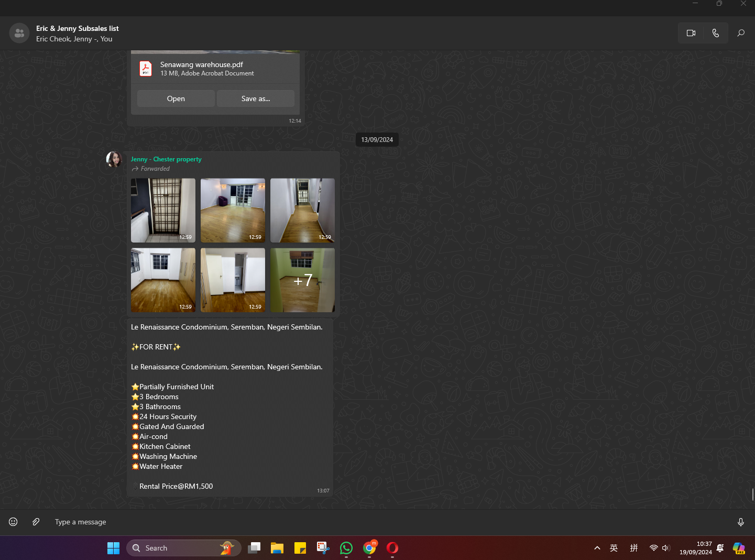Viewport: 755px width, 560px height.
Task: Open Task View on the taskbar
Action: point(254,548)
